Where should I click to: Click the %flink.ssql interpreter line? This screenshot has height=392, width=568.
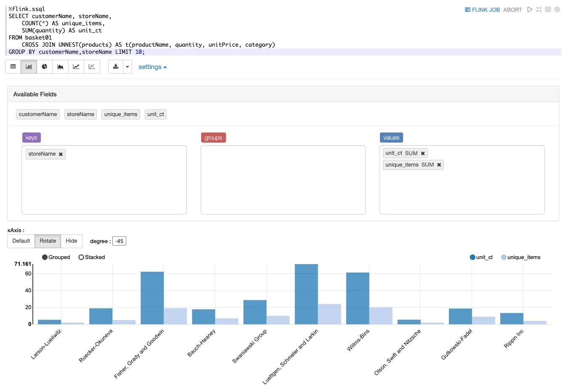click(x=27, y=9)
